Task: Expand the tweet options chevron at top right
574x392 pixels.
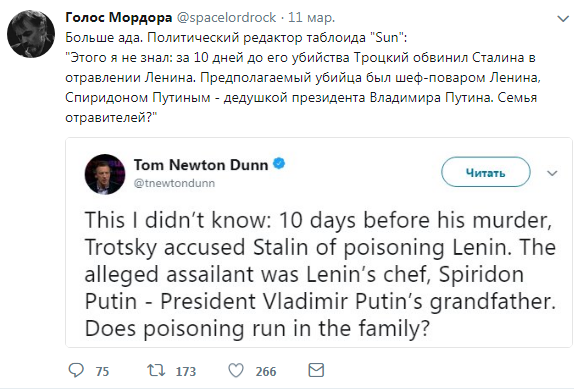Action: click(x=563, y=18)
